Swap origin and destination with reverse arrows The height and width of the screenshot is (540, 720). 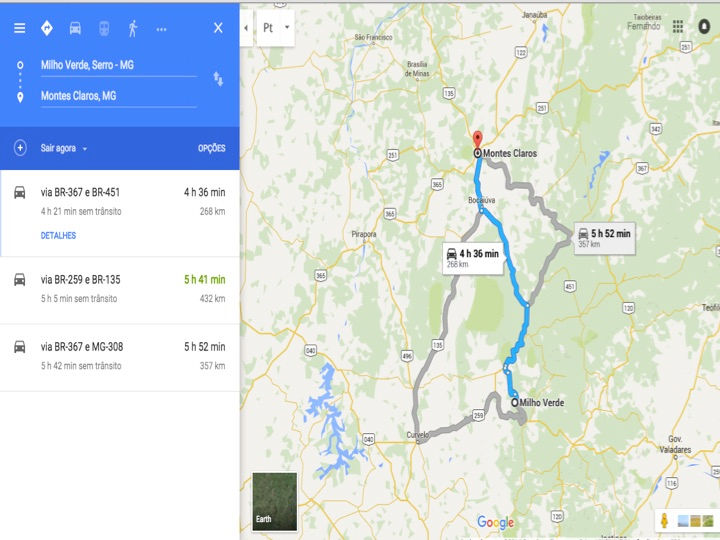[218, 79]
